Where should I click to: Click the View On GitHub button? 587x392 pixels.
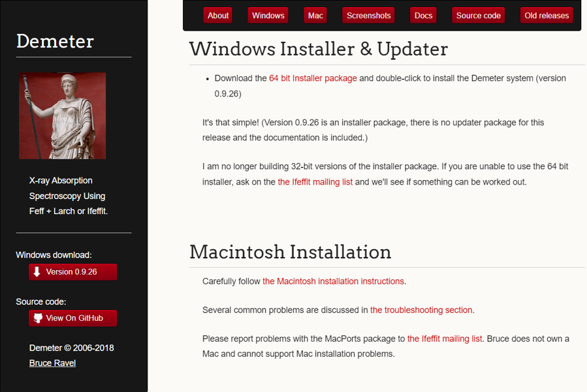click(73, 318)
